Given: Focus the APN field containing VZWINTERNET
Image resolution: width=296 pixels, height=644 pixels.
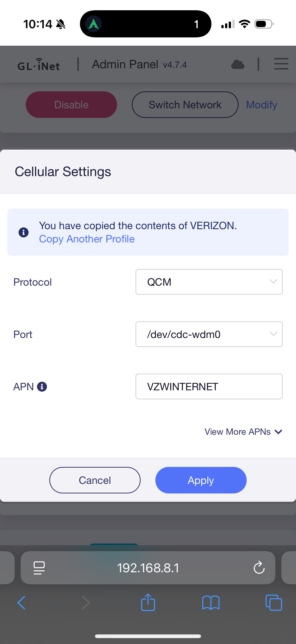Looking at the screenshot, I should (x=209, y=387).
